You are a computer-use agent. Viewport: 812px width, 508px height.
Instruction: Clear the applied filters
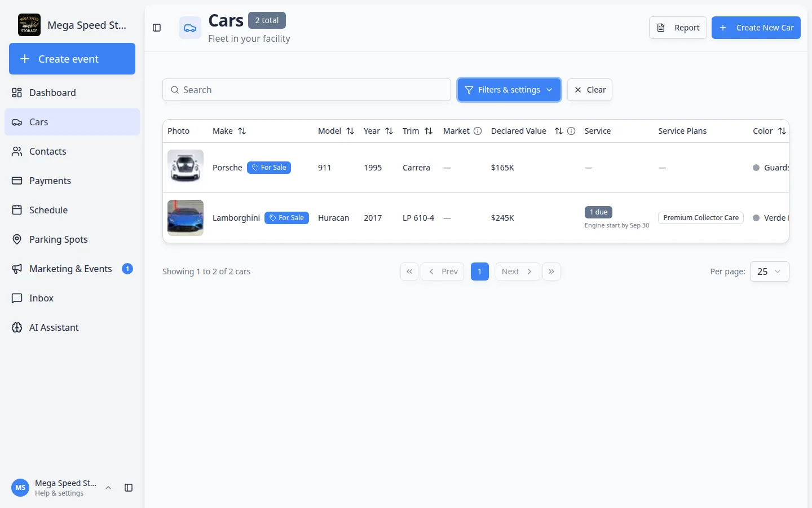(x=590, y=90)
